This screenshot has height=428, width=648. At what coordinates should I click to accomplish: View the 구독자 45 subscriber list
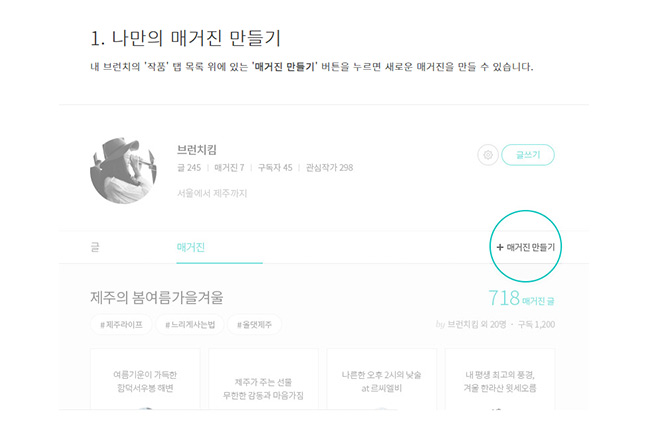(274, 167)
